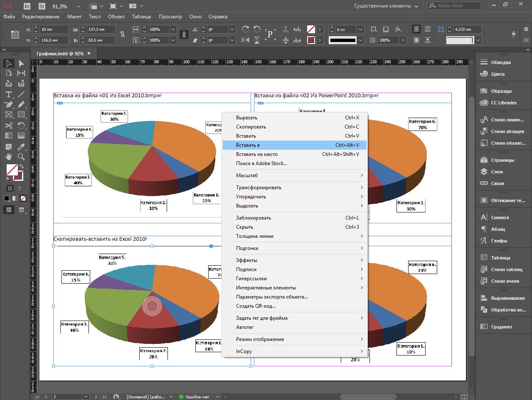Choose 'Скопировать' from the context menu
532x400 pixels.
click(251, 127)
